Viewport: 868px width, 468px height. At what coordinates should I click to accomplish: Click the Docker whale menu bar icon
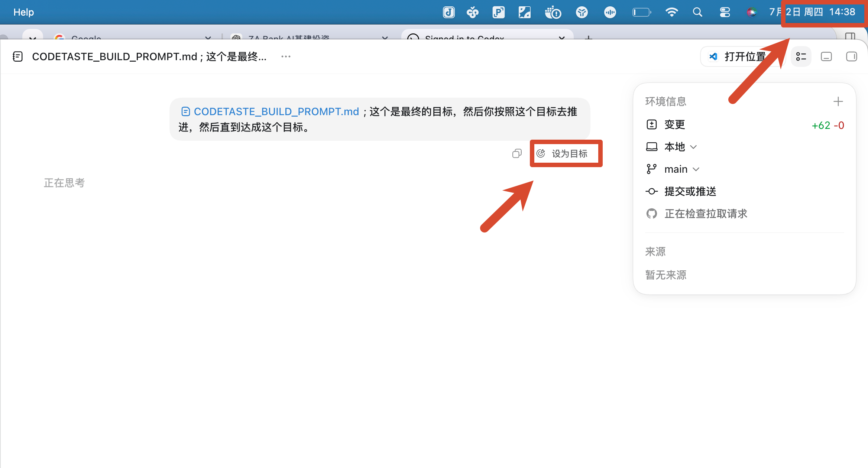pyautogui.click(x=553, y=12)
